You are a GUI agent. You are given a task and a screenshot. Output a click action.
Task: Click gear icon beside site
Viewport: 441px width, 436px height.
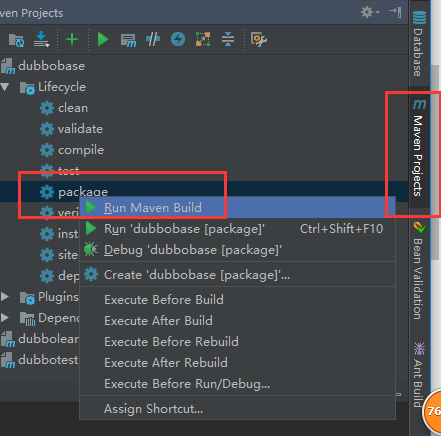coord(47,255)
